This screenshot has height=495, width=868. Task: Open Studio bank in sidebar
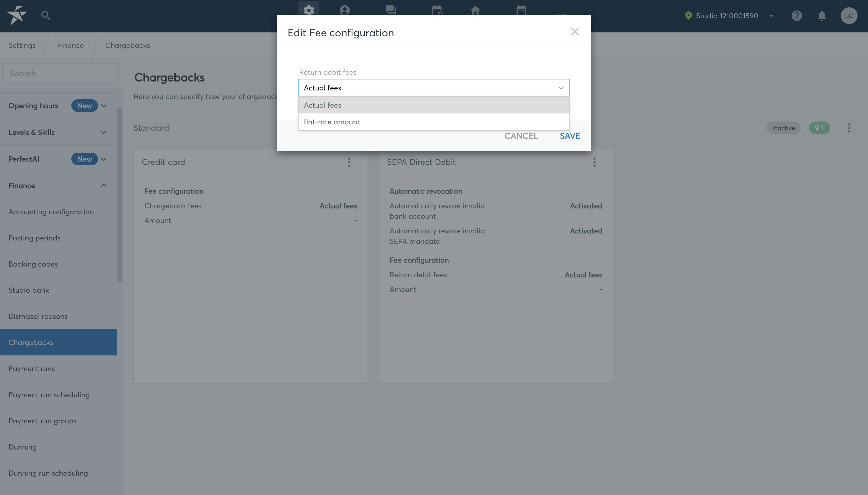pyautogui.click(x=59, y=290)
